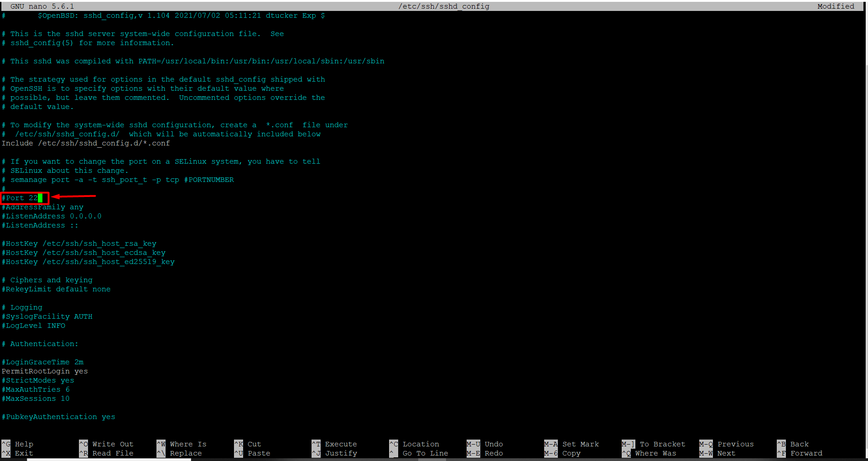The image size is (868, 461).
Task: Click the Include /etc/ssh/sshd_config.d line
Action: (86, 143)
